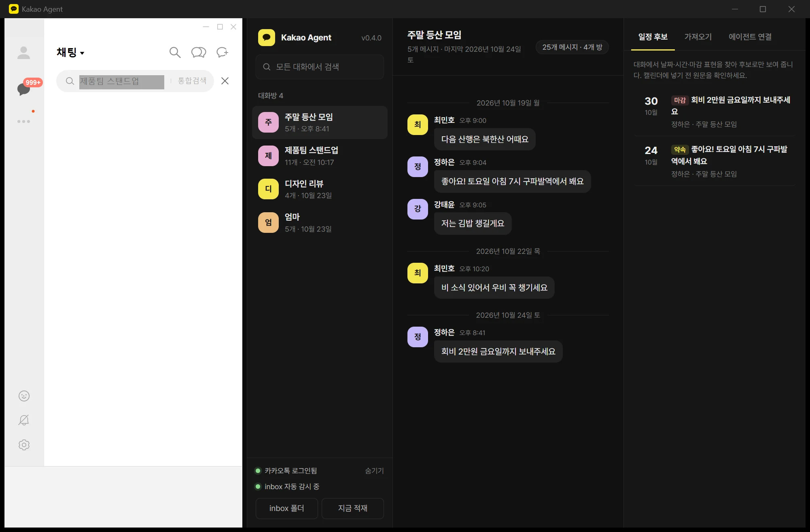Click the search magnifier in KakaoTalk chat header

175,53
